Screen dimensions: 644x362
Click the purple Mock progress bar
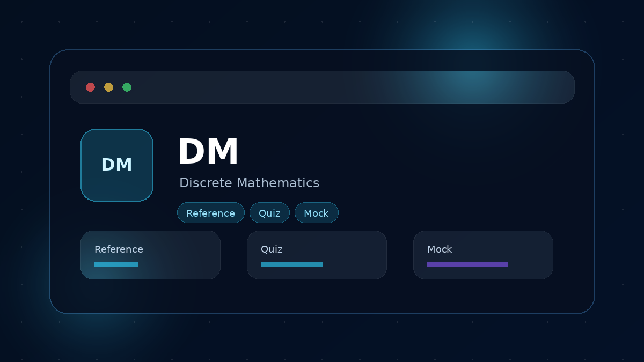(467, 264)
